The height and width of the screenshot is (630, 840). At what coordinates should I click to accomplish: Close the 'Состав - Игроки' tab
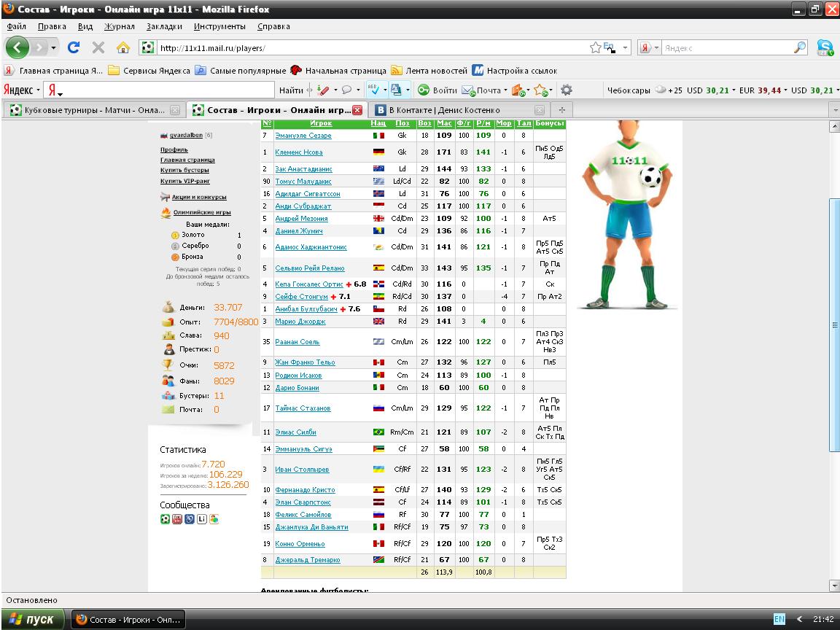point(357,110)
